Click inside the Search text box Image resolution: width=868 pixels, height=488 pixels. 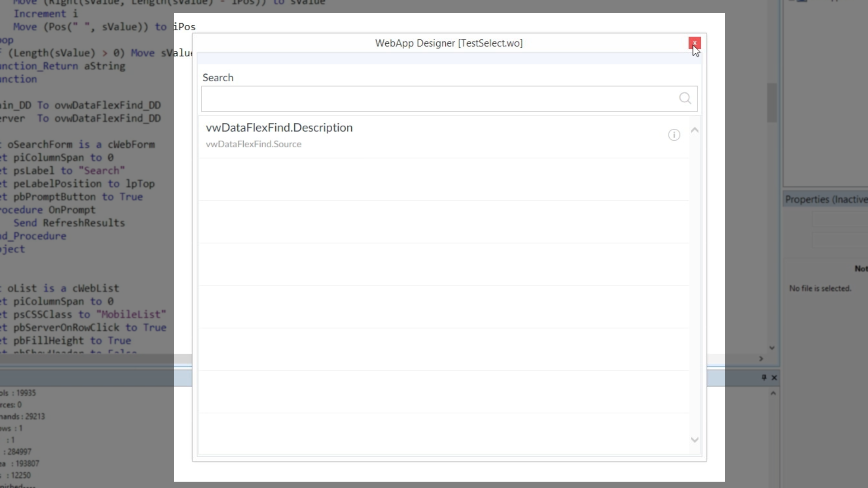[439, 99]
